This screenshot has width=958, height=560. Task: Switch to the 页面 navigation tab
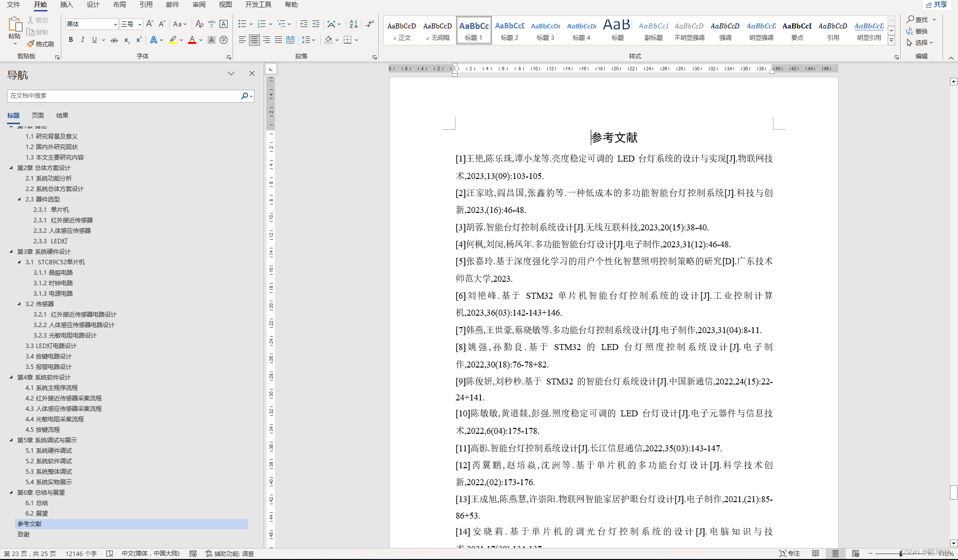tap(38, 115)
